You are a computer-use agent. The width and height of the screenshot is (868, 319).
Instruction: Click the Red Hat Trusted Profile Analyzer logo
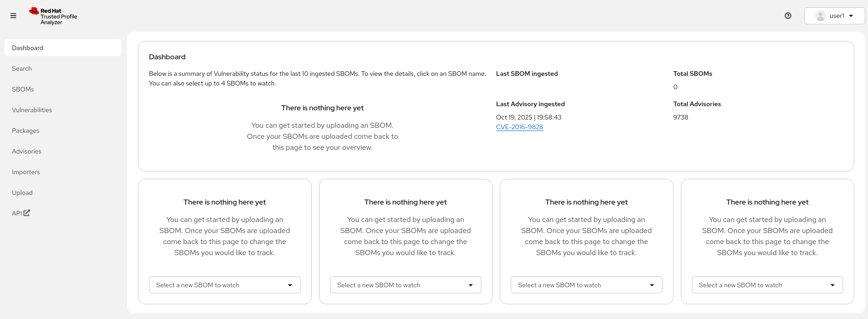tap(53, 16)
